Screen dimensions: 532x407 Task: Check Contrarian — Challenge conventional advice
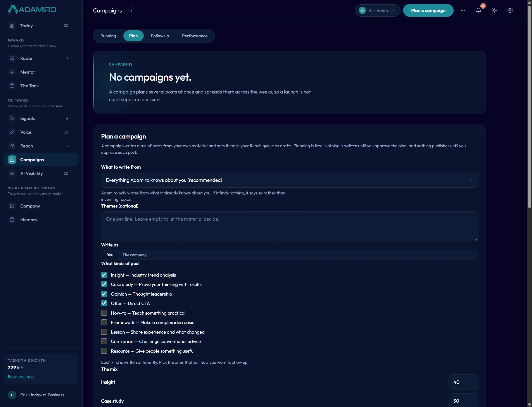pos(104,341)
